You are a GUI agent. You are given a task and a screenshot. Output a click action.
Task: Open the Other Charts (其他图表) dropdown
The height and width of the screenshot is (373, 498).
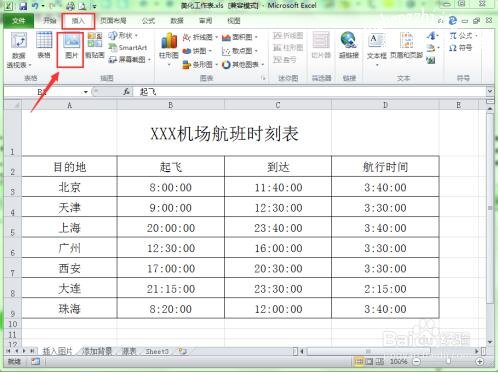(x=243, y=64)
